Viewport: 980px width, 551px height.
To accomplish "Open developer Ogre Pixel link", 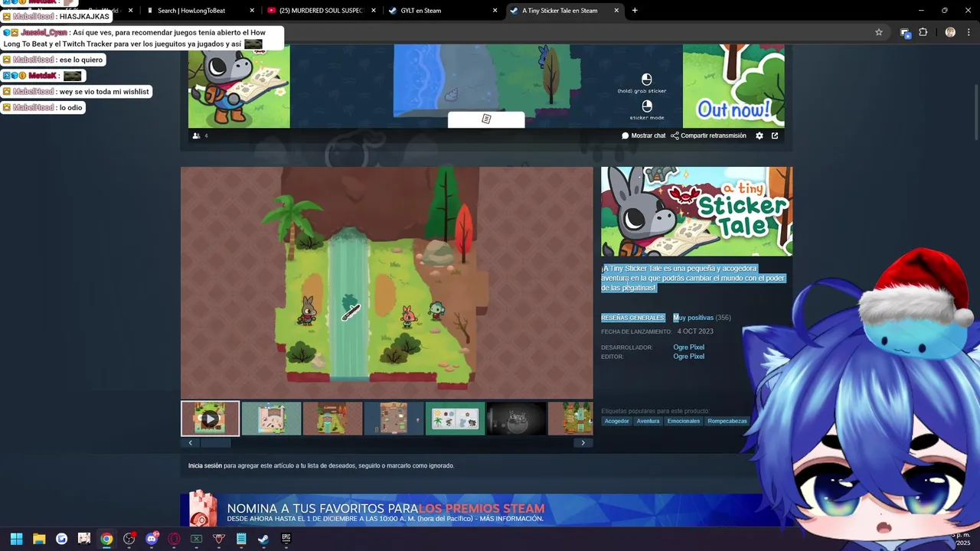I will pos(688,347).
